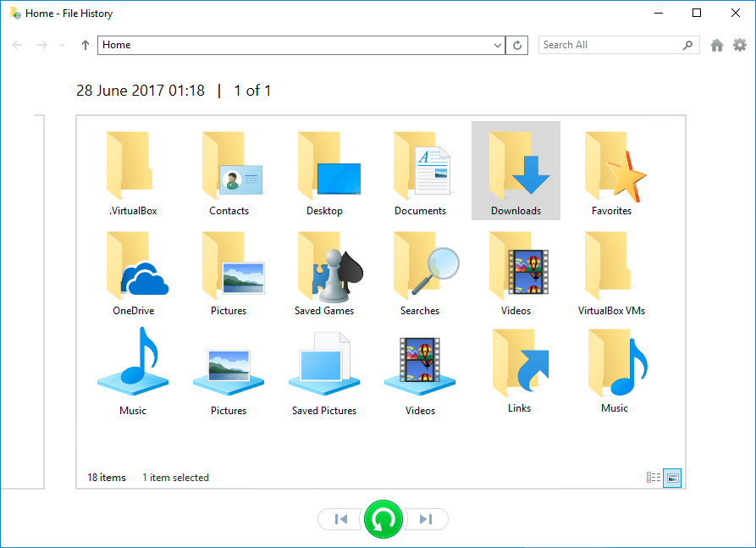
Task: Switch to large icons view
Action: (672, 478)
